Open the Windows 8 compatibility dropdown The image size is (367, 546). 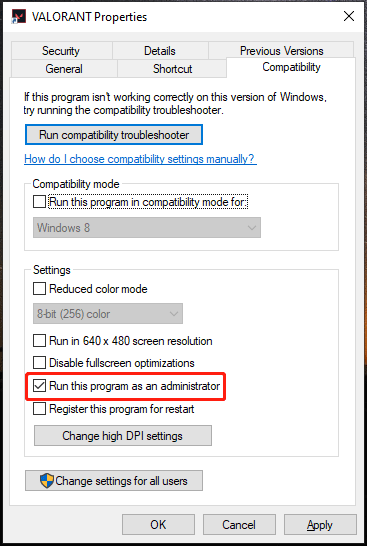147,228
